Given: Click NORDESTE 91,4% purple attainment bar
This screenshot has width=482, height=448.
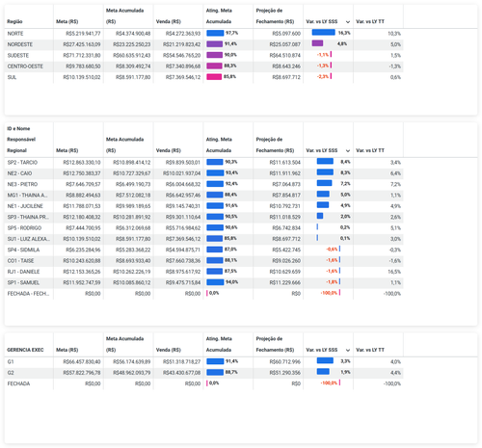Looking at the screenshot, I should [x=214, y=44].
